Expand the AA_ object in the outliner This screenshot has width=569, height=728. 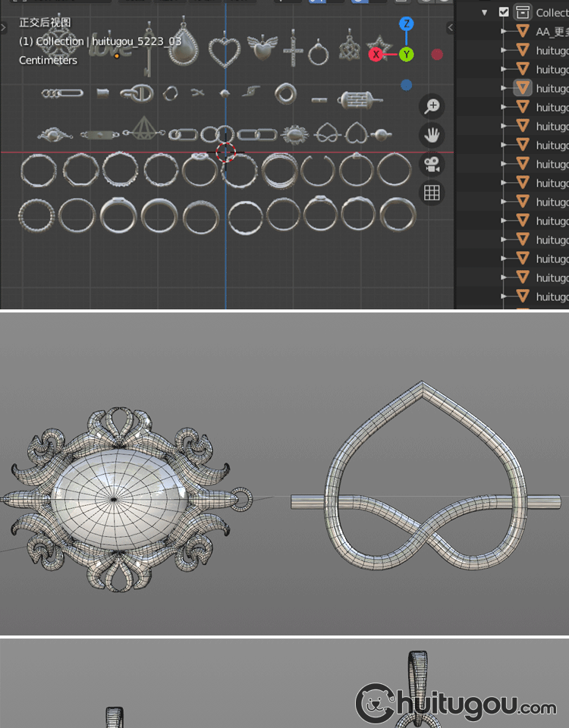[505, 31]
